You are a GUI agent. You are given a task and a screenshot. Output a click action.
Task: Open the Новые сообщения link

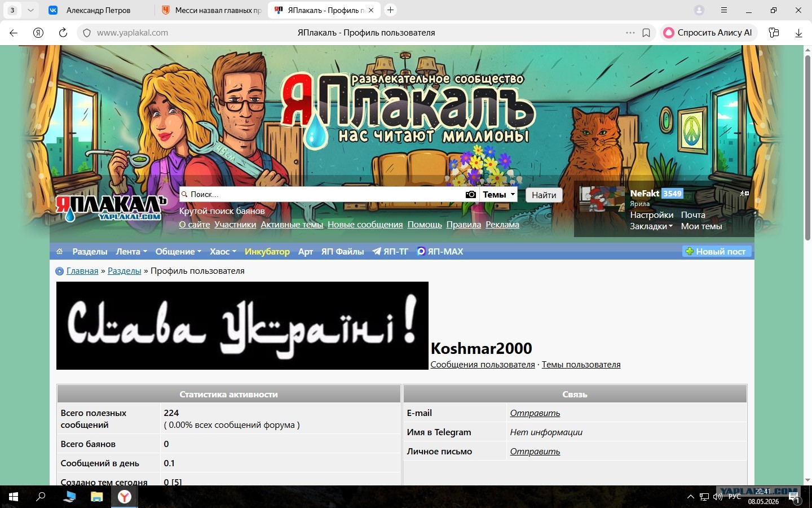[x=365, y=225]
